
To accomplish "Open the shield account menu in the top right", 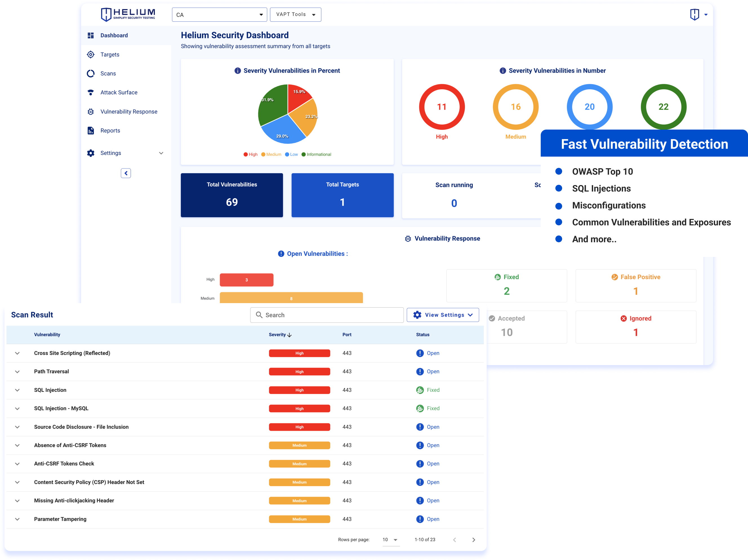I will point(698,15).
